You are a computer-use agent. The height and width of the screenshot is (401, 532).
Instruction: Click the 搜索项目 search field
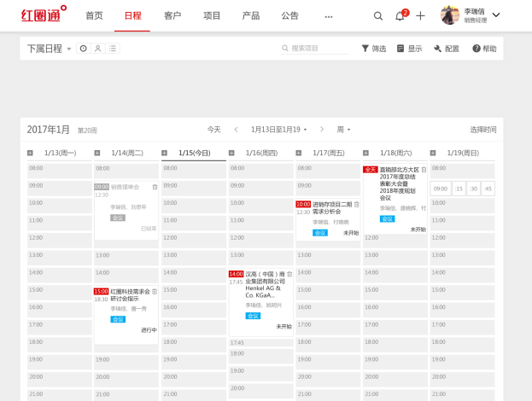[x=318, y=49]
